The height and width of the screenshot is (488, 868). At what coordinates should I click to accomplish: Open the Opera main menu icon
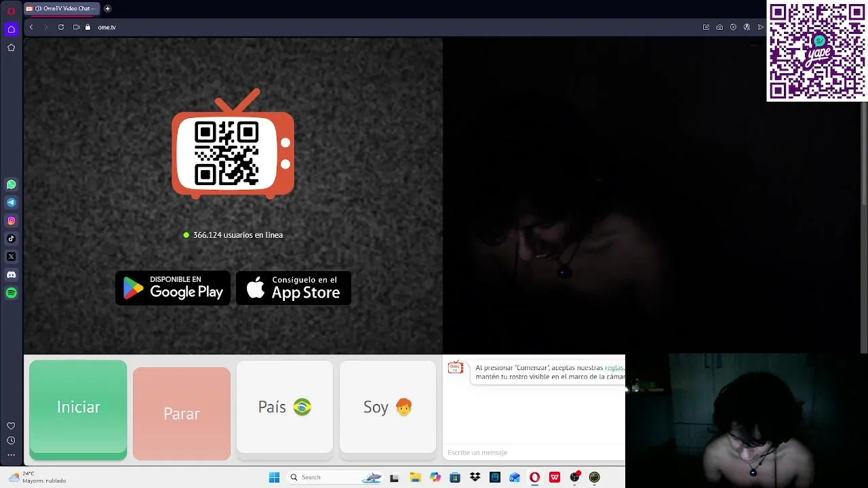pyautogui.click(x=11, y=12)
